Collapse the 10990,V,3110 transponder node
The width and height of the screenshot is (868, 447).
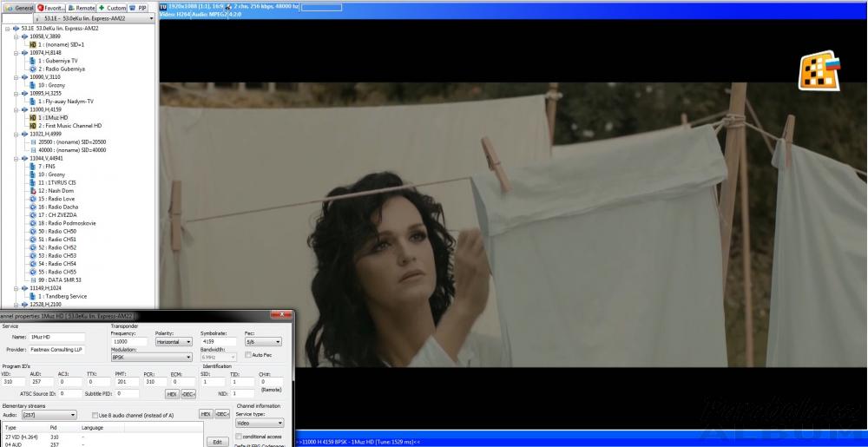click(16, 77)
